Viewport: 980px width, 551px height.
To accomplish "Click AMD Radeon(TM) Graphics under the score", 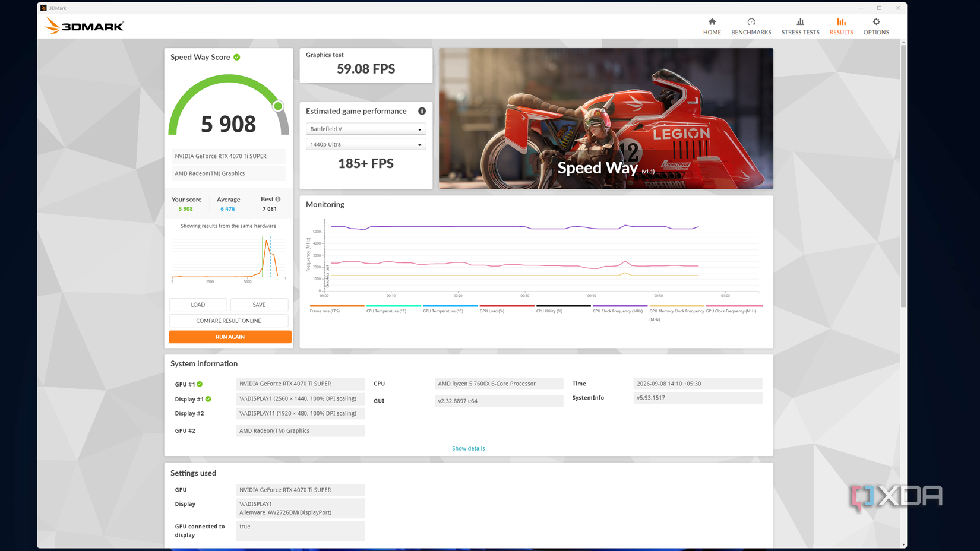I will tap(229, 173).
